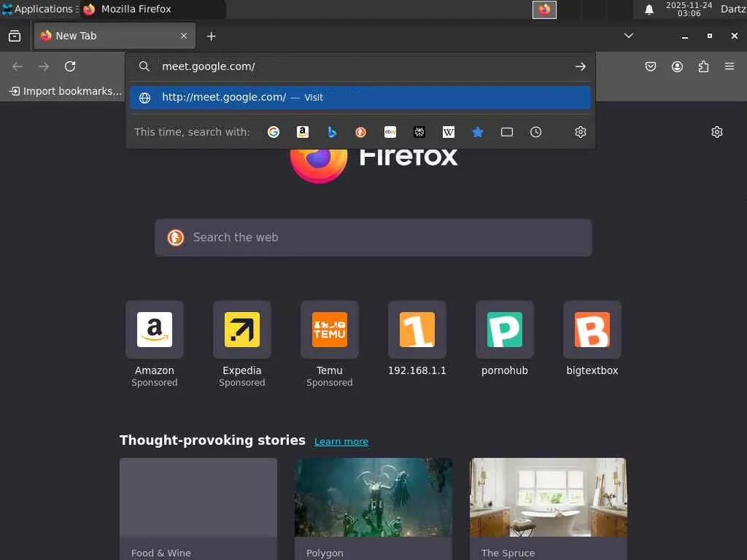Click the Thought-provoking stories heading
Viewport: 747px width, 560px height.
click(212, 440)
